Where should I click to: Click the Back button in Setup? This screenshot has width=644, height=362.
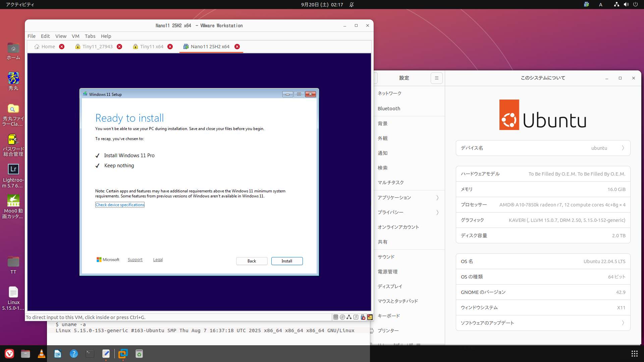click(252, 261)
